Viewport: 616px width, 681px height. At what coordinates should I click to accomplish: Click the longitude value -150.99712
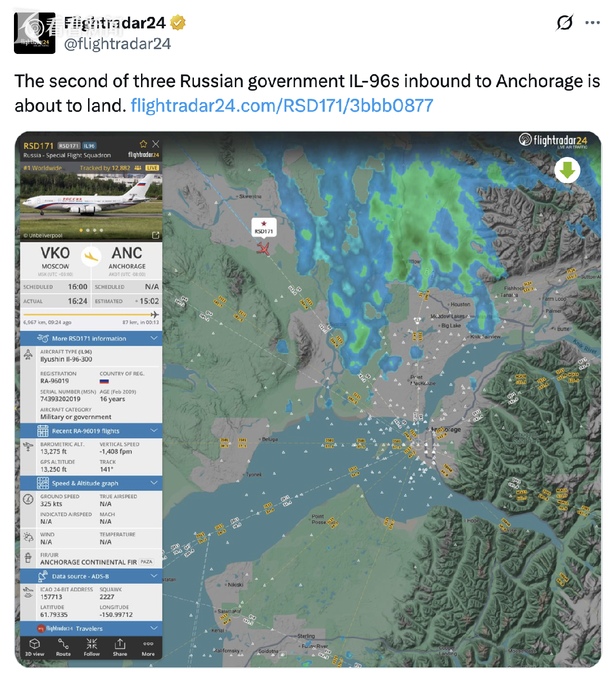coord(116,615)
